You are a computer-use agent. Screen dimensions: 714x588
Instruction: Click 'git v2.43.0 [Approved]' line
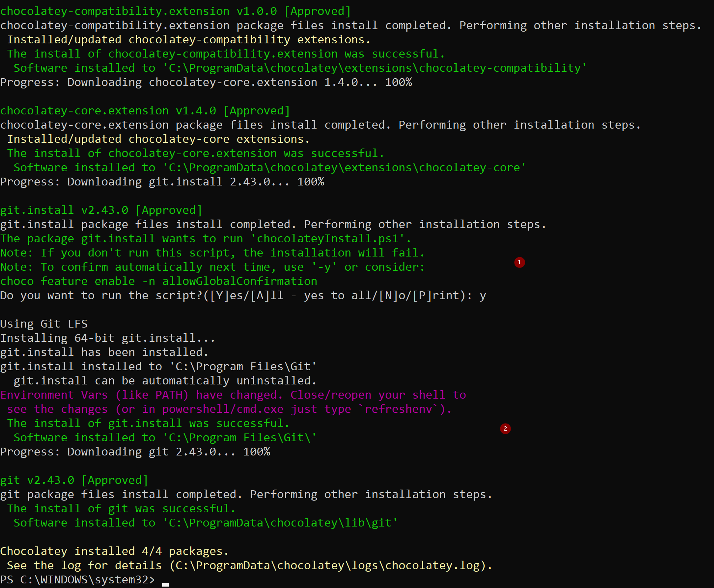pyautogui.click(x=74, y=480)
